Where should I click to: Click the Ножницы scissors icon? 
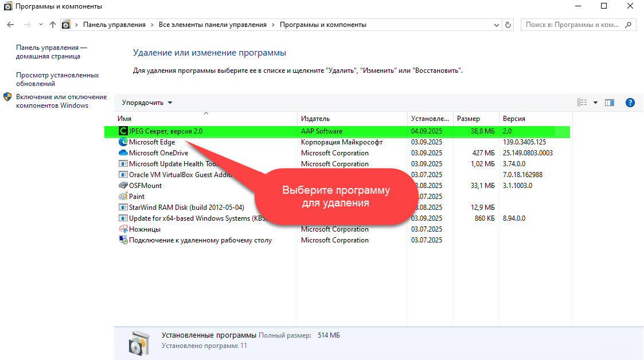(123, 229)
